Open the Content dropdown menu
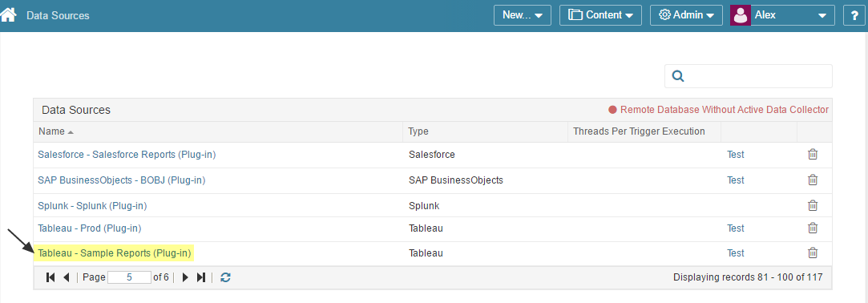The width and height of the screenshot is (868, 303). click(x=600, y=15)
